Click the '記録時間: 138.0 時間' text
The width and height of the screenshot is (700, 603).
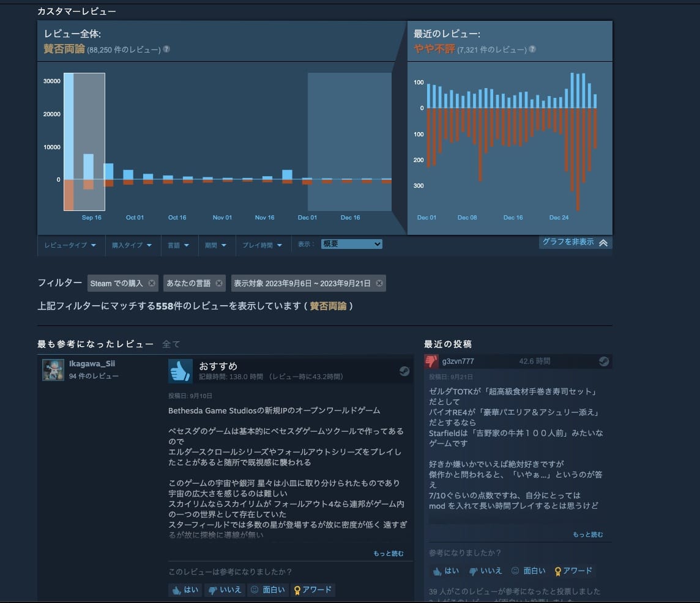(x=231, y=377)
